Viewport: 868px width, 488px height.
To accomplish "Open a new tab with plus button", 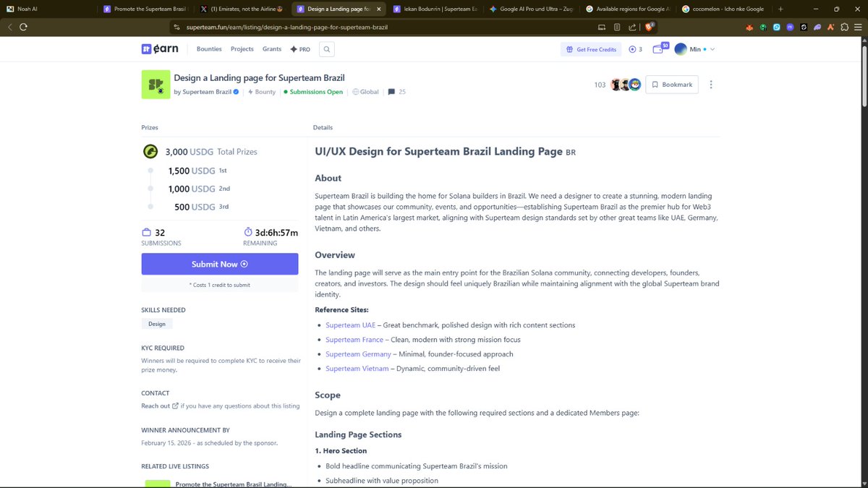I will 780,9.
